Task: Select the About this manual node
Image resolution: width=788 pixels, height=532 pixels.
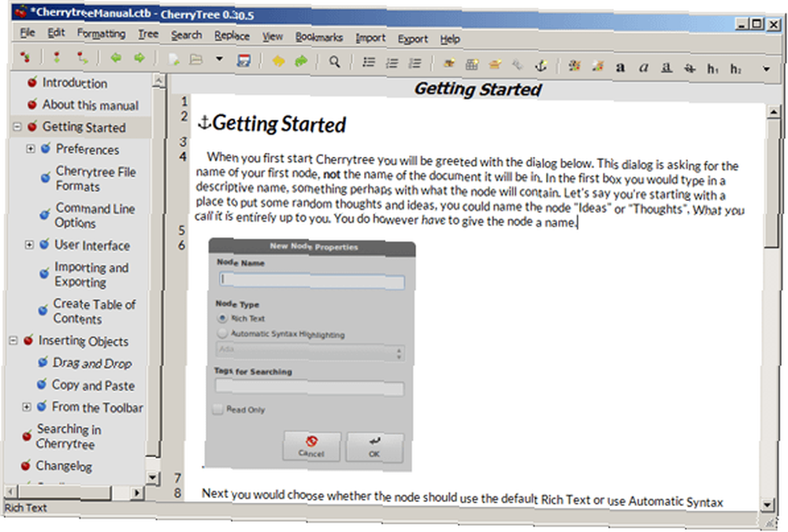Action: point(91,105)
